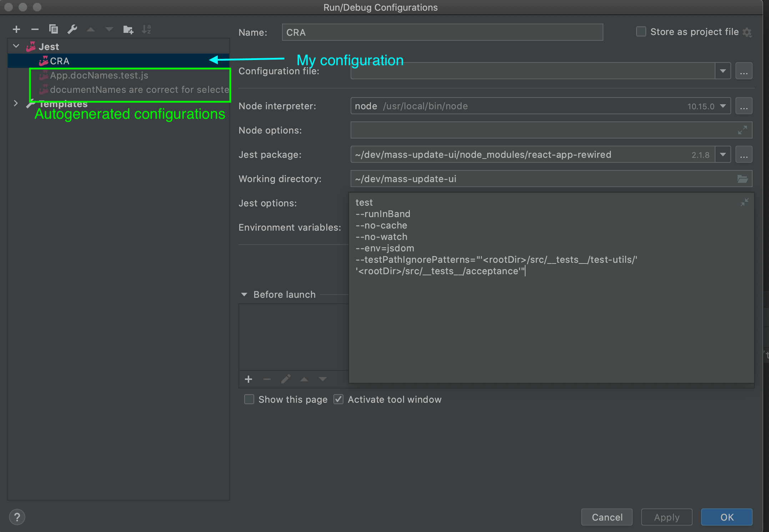Apply the configuration changes

click(666, 517)
